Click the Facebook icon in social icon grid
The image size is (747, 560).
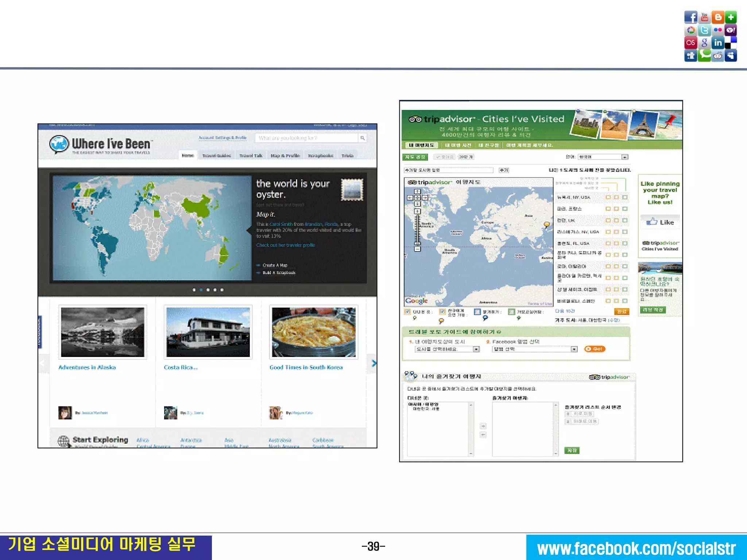[x=690, y=17]
